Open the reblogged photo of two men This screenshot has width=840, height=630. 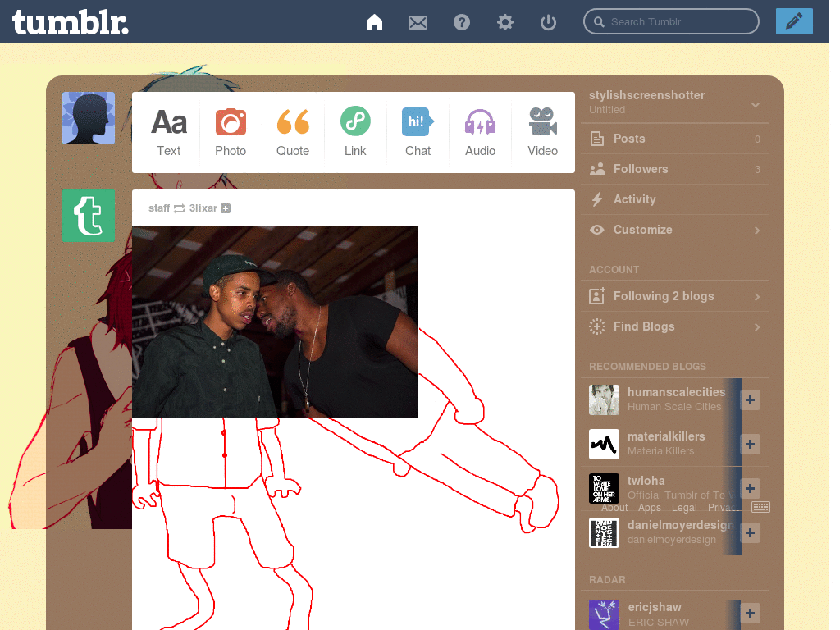[275, 322]
